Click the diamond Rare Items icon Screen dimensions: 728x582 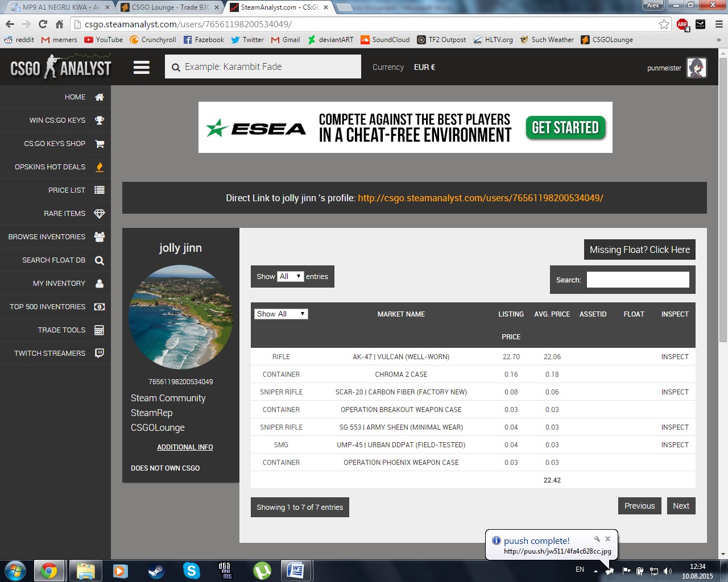click(100, 214)
